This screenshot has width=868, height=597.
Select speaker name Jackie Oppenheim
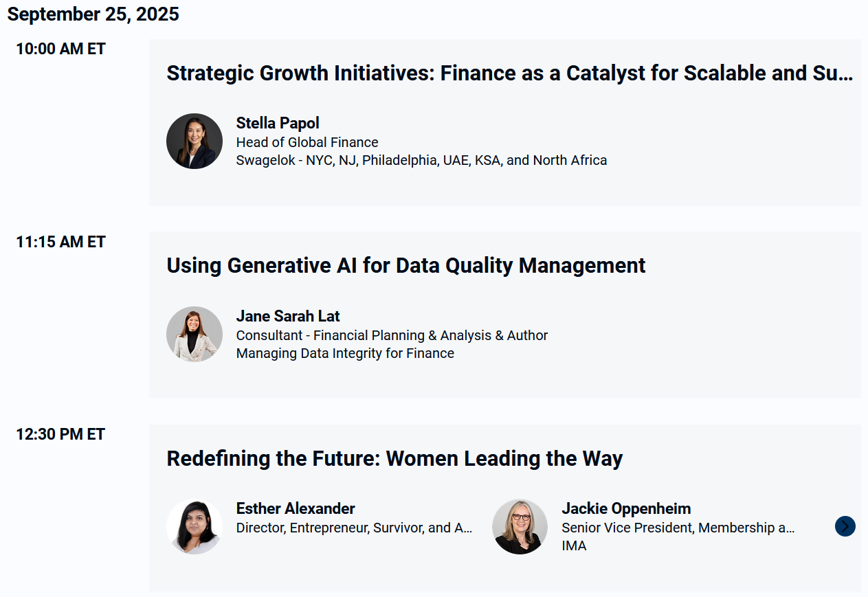tap(626, 508)
